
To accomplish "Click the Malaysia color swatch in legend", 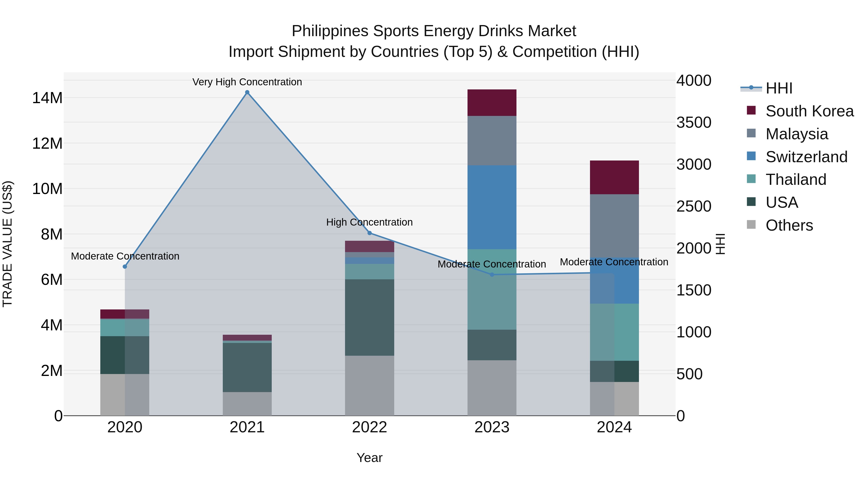I will click(751, 133).
